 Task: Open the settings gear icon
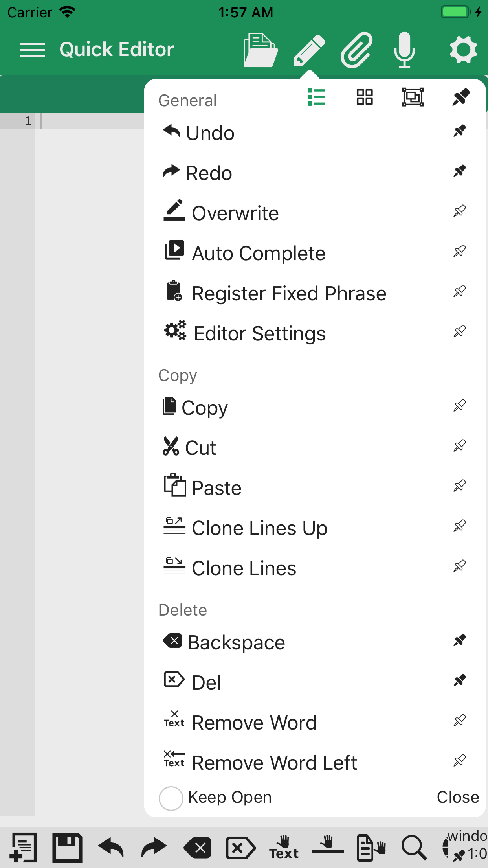pos(463,50)
